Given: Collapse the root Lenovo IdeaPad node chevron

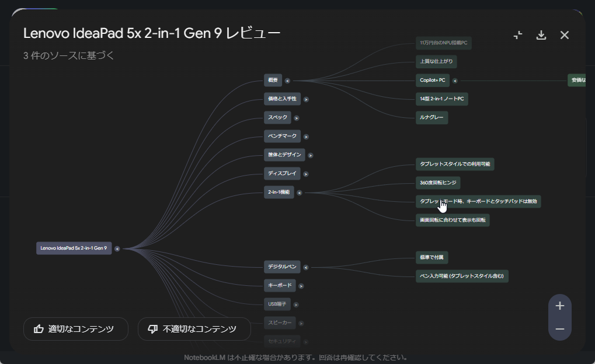Looking at the screenshot, I should point(117,249).
